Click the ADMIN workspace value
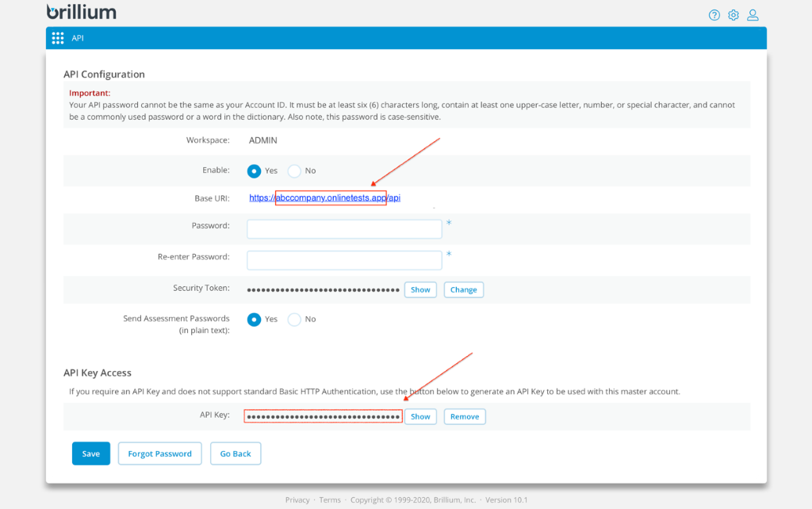The image size is (812, 509). tap(263, 140)
